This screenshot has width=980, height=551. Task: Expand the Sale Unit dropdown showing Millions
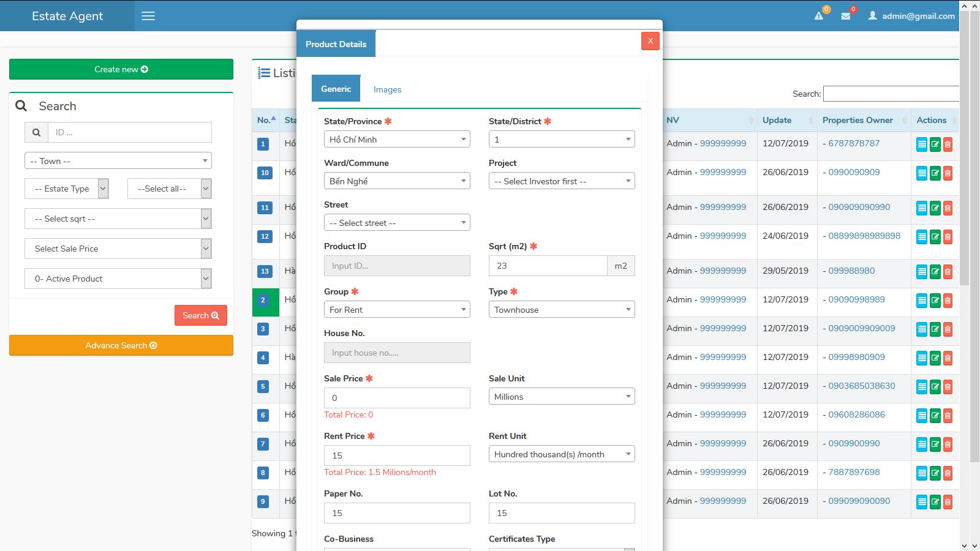(x=562, y=397)
